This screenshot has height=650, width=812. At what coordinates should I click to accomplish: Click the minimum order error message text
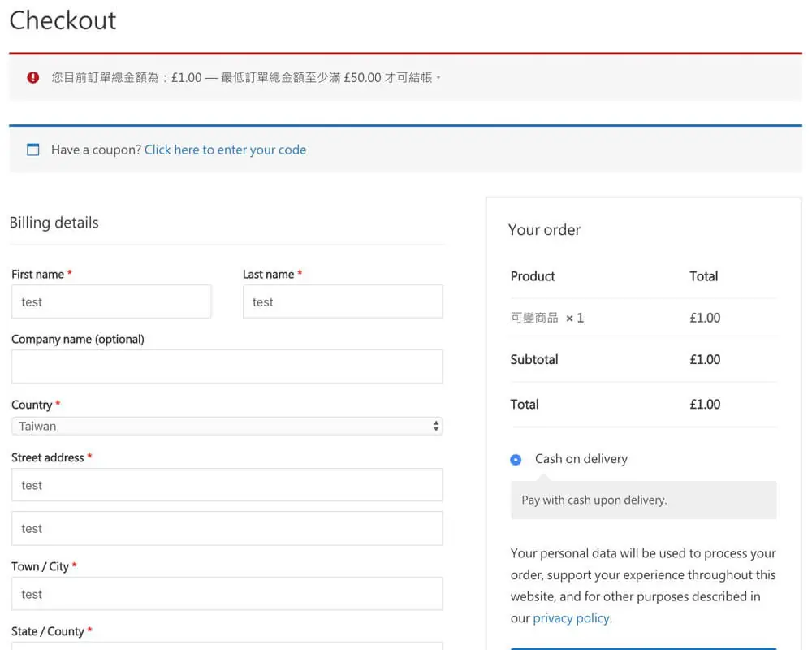(x=245, y=78)
